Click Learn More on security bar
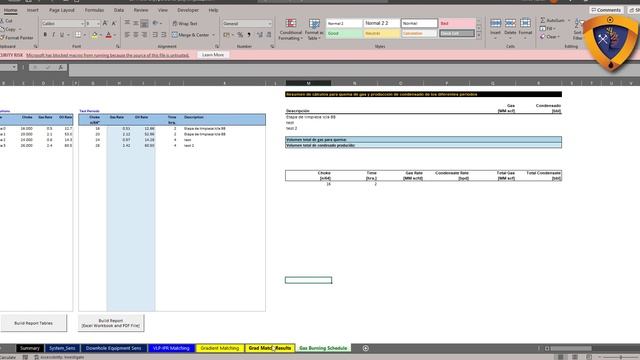 click(213, 55)
